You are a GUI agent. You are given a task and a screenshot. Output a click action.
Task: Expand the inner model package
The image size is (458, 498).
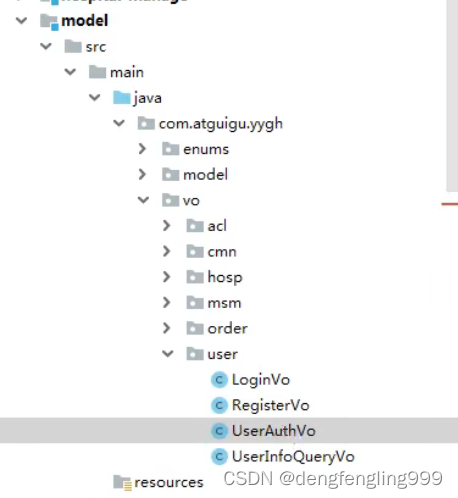point(142,174)
